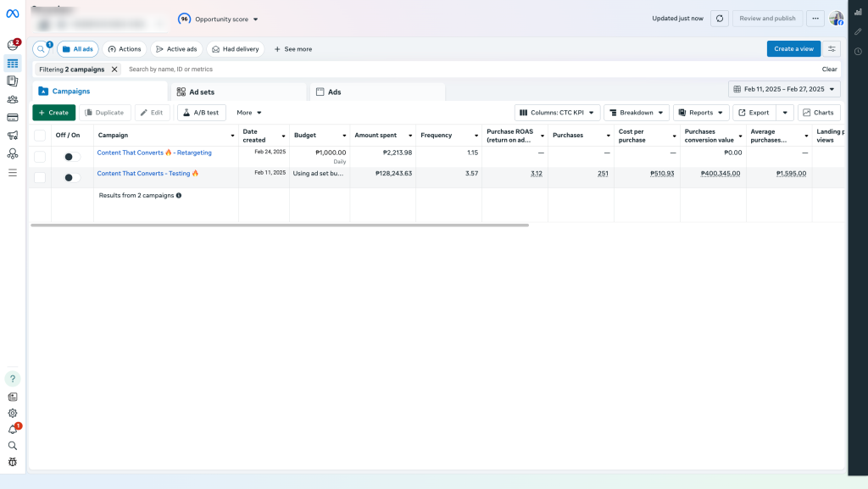Open the Help question mark icon
The image size is (868, 489).
[x=13, y=379]
